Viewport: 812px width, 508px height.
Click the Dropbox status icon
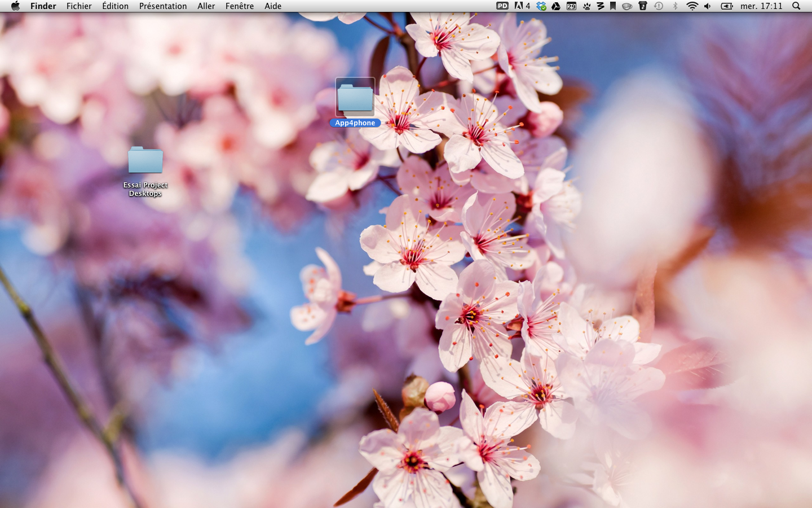coord(541,6)
